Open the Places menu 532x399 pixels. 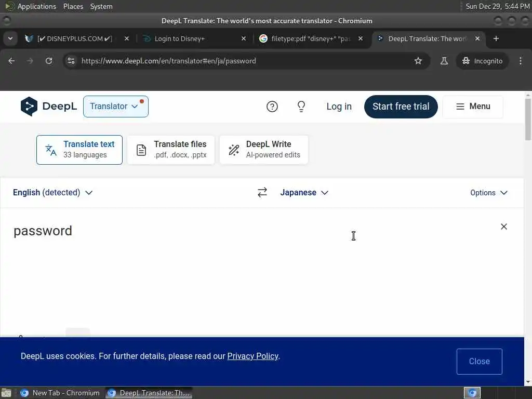[x=73, y=6]
